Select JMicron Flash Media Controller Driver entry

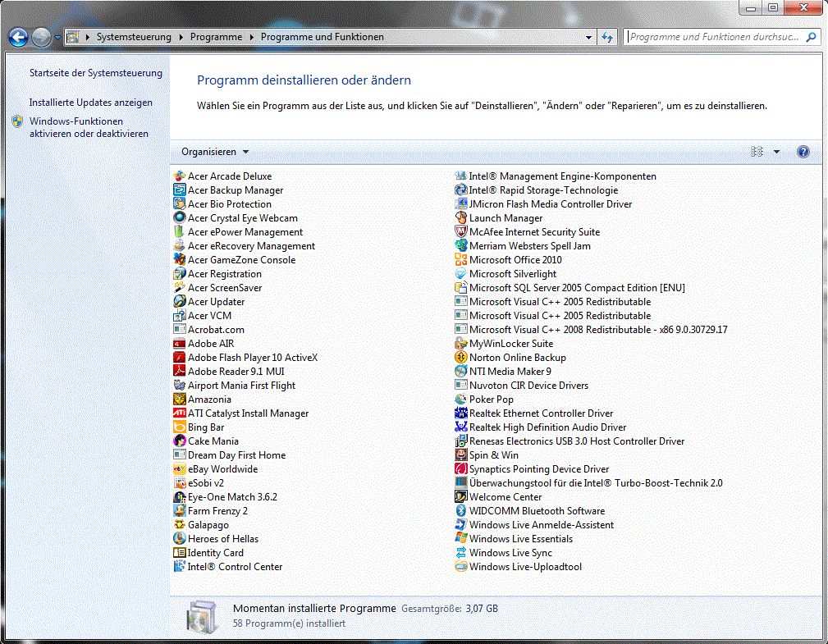click(x=543, y=204)
